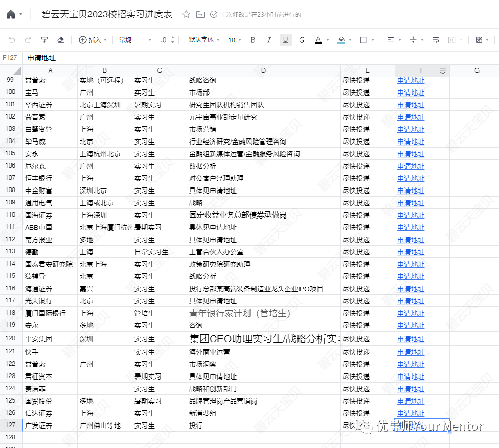Click the saved status check icon
This screenshot has height=448, width=499.
(214, 15)
